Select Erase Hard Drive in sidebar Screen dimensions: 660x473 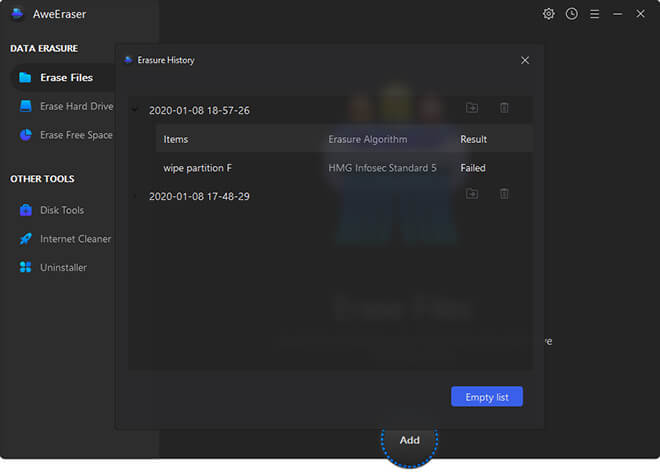[67, 106]
